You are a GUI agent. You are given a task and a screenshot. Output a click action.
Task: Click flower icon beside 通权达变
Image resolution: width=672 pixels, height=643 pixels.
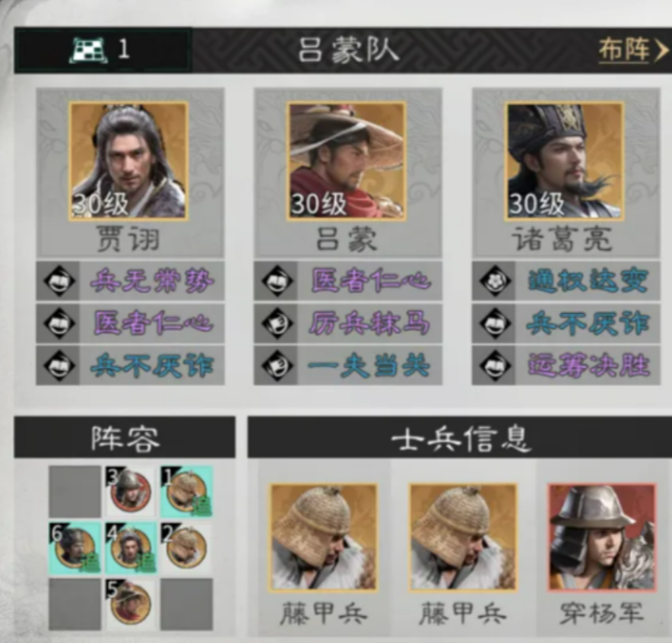[x=495, y=281]
